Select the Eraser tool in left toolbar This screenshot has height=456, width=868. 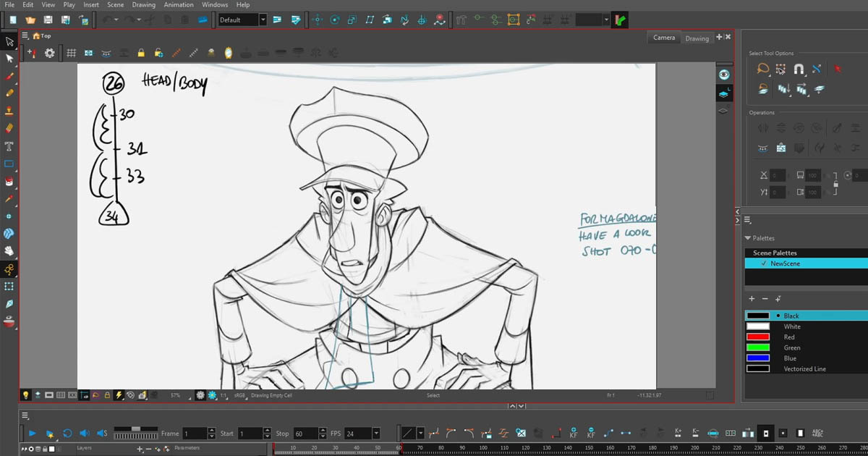coord(9,128)
